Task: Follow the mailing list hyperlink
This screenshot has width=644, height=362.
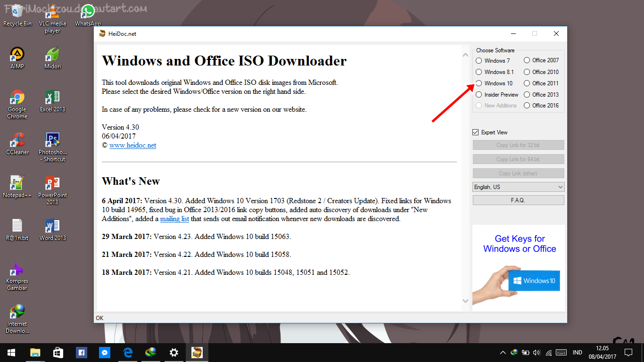Action: coord(174,219)
